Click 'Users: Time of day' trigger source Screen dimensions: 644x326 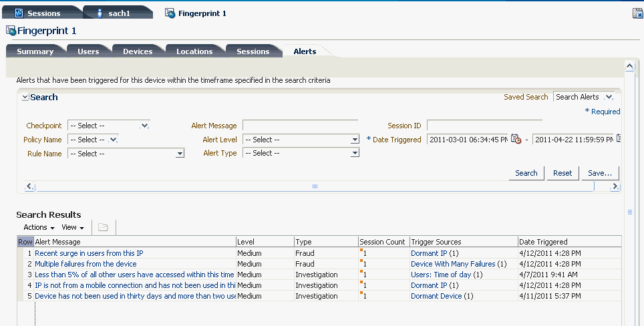tap(441, 275)
